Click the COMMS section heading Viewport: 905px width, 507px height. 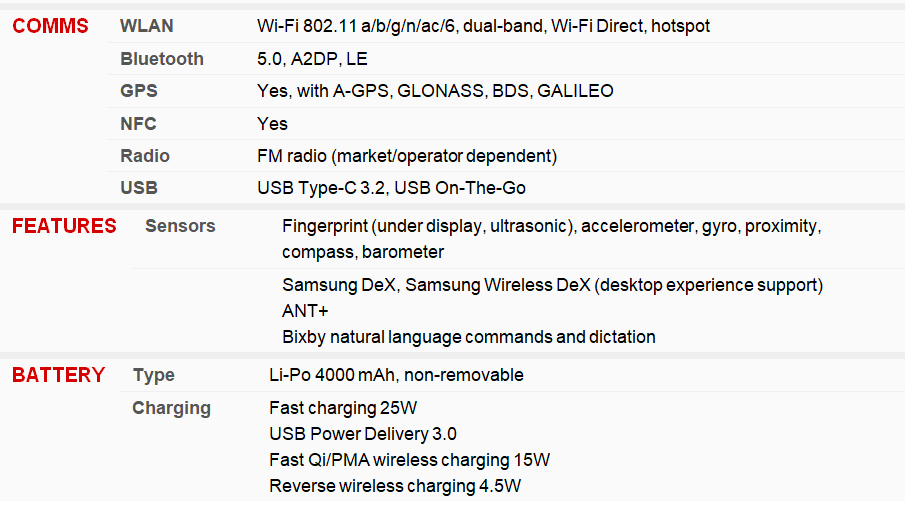tap(50, 26)
